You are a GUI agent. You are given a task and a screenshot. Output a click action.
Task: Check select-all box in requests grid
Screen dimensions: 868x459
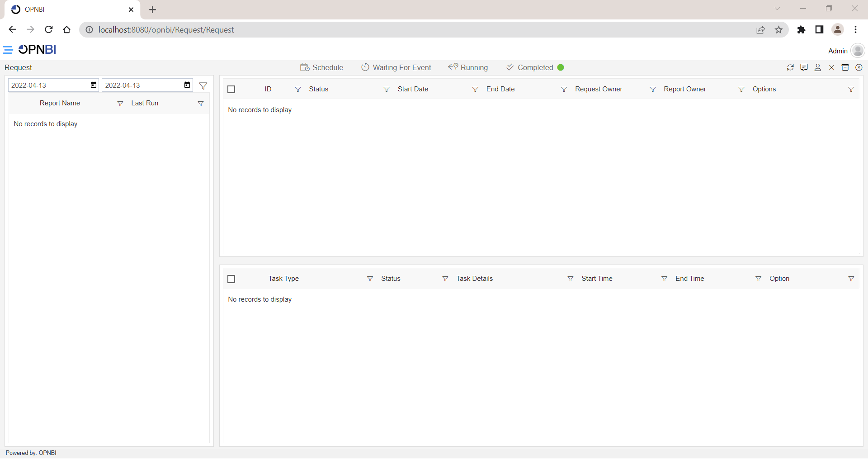231,89
